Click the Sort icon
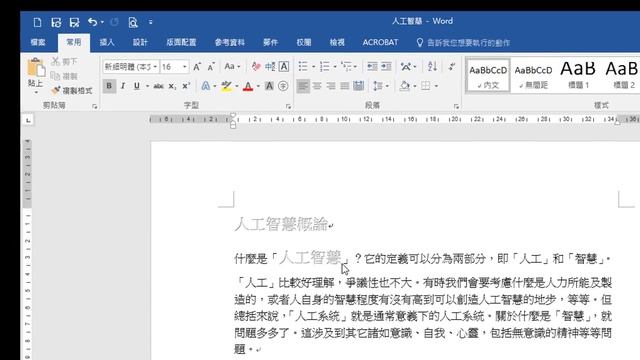Screen dimensions: 640x360 432,66
